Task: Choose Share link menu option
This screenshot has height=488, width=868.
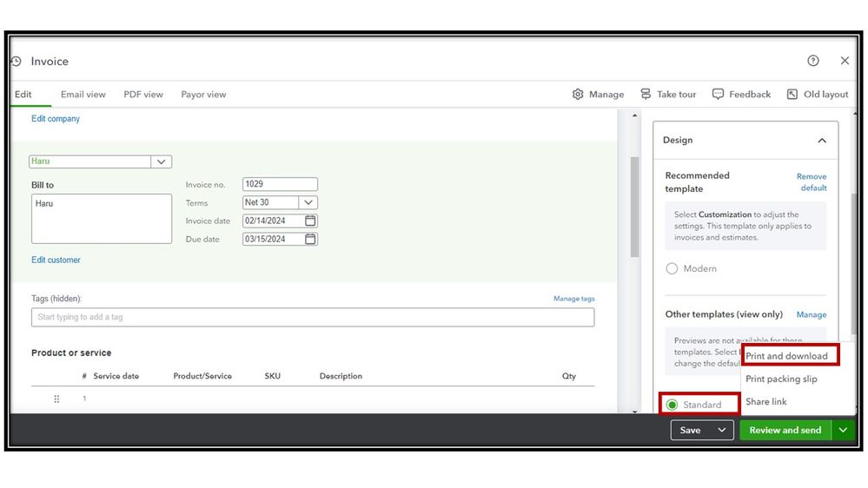Action: (766, 402)
